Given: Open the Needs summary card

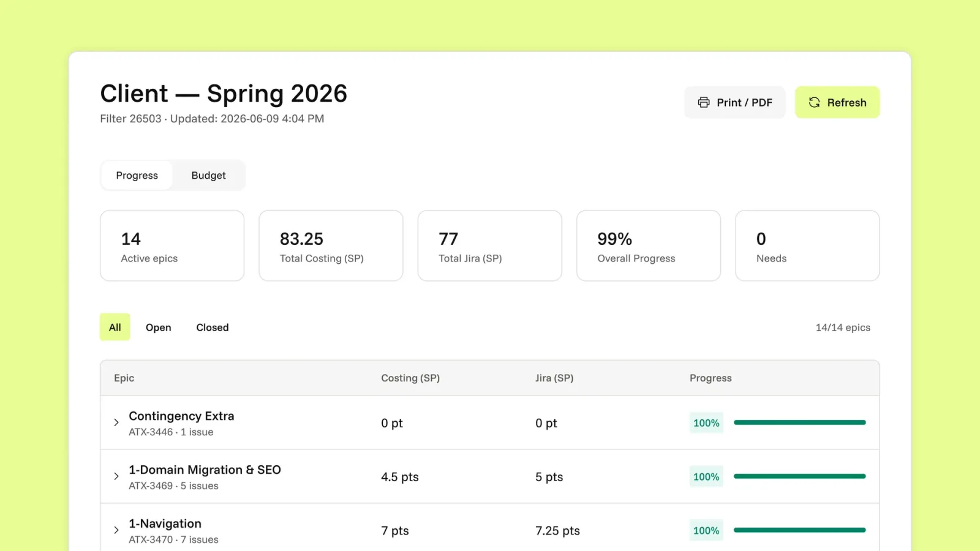Looking at the screenshot, I should [x=807, y=246].
